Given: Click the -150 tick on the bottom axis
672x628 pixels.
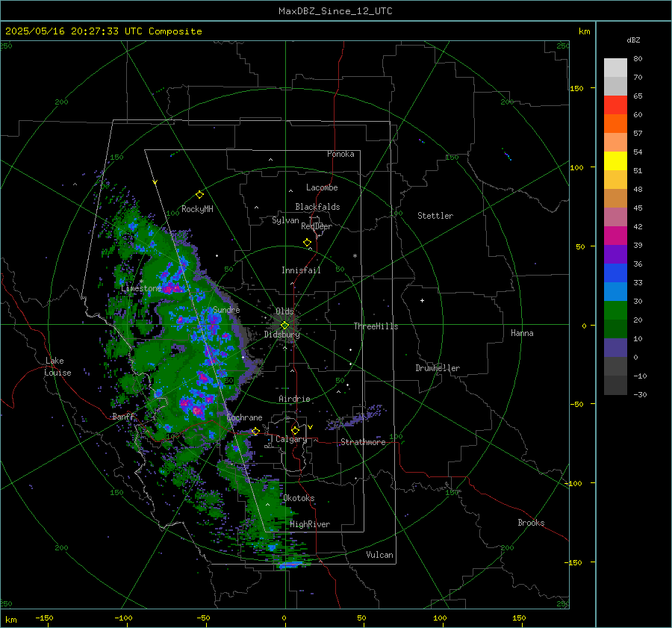Looking at the screenshot, I should [44, 618].
